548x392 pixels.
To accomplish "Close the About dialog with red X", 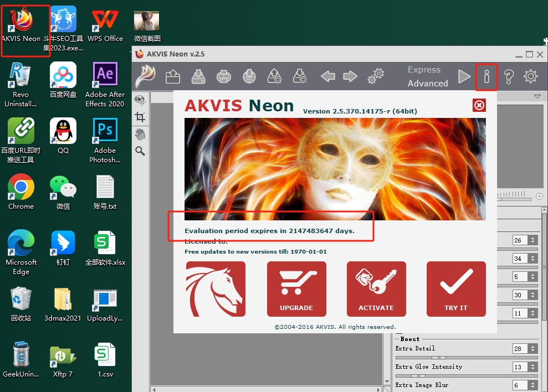I will coord(479,105).
